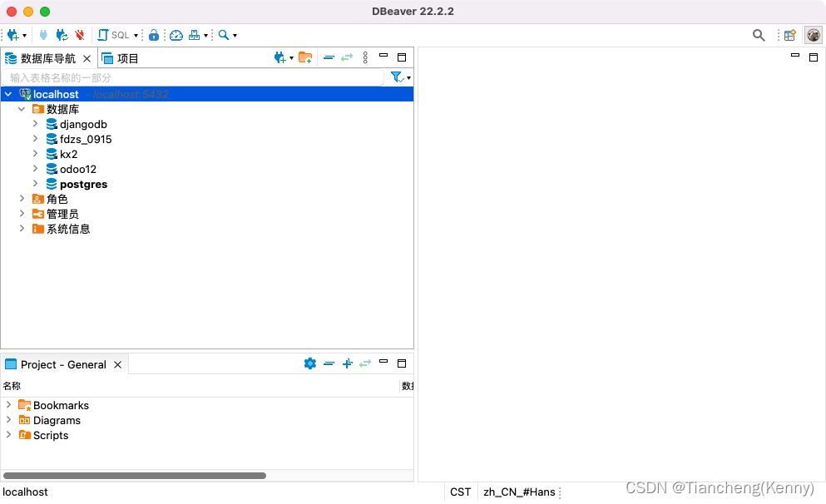826x504 pixels.
Task: Minimize the database navigator panel
Action: pyautogui.click(x=383, y=55)
